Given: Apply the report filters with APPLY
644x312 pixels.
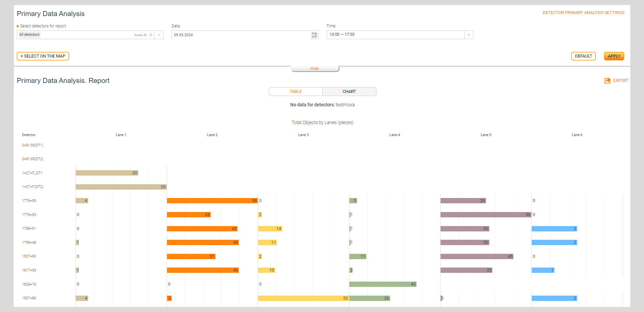Looking at the screenshot, I should pyautogui.click(x=614, y=56).
